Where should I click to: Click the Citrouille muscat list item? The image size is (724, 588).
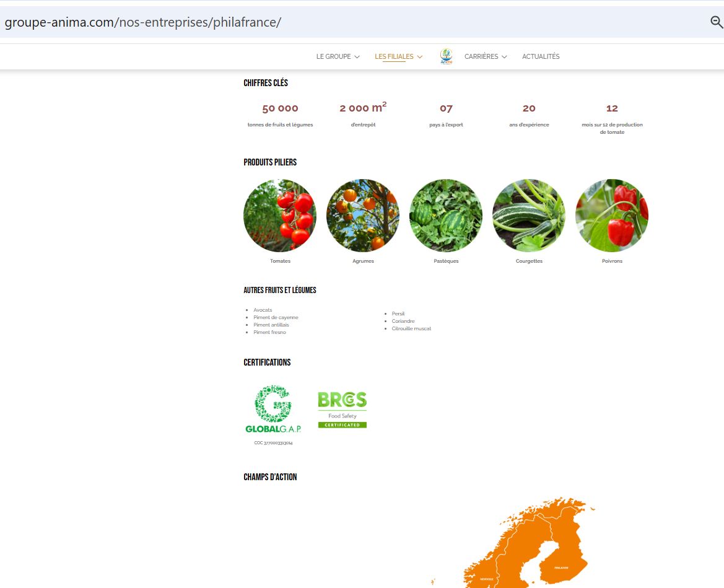point(411,328)
